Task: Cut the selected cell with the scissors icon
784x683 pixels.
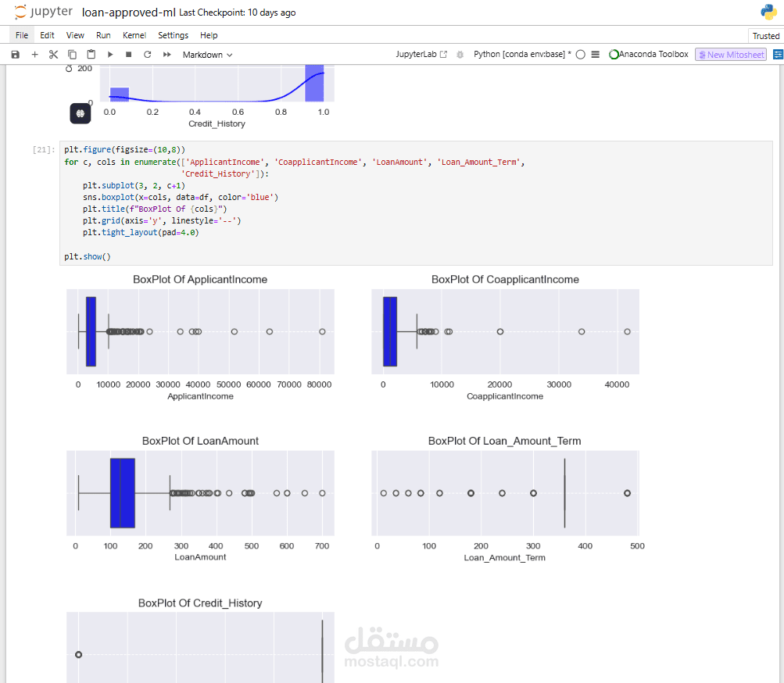Action: (x=53, y=55)
